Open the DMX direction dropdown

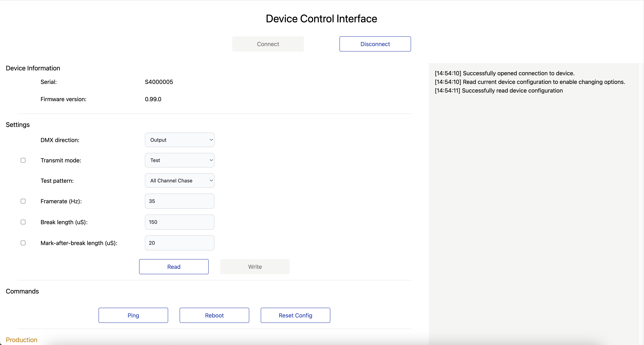(179, 140)
